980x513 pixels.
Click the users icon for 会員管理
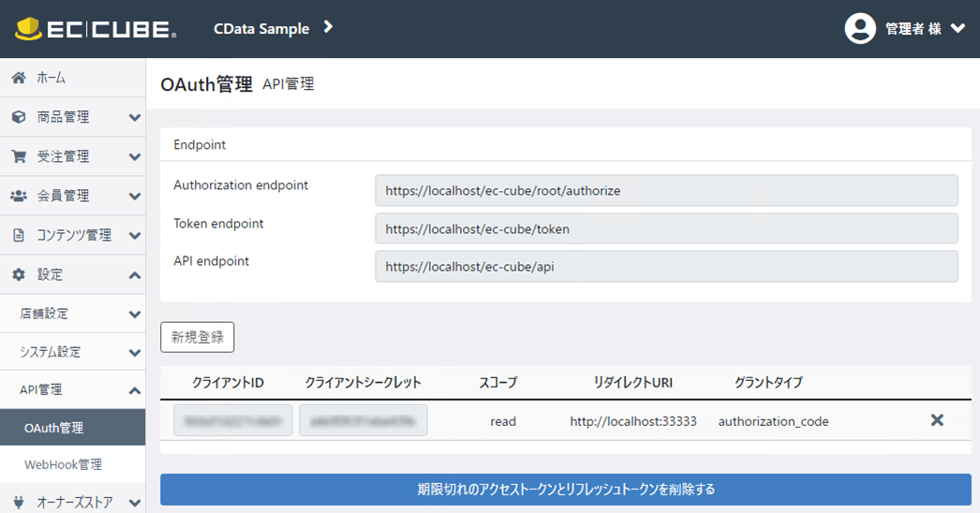[x=19, y=197]
